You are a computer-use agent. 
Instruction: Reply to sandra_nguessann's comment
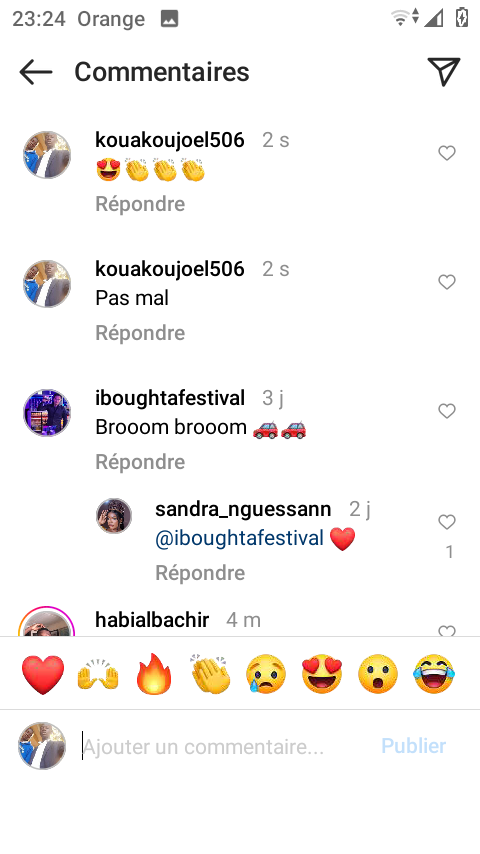coord(200,573)
